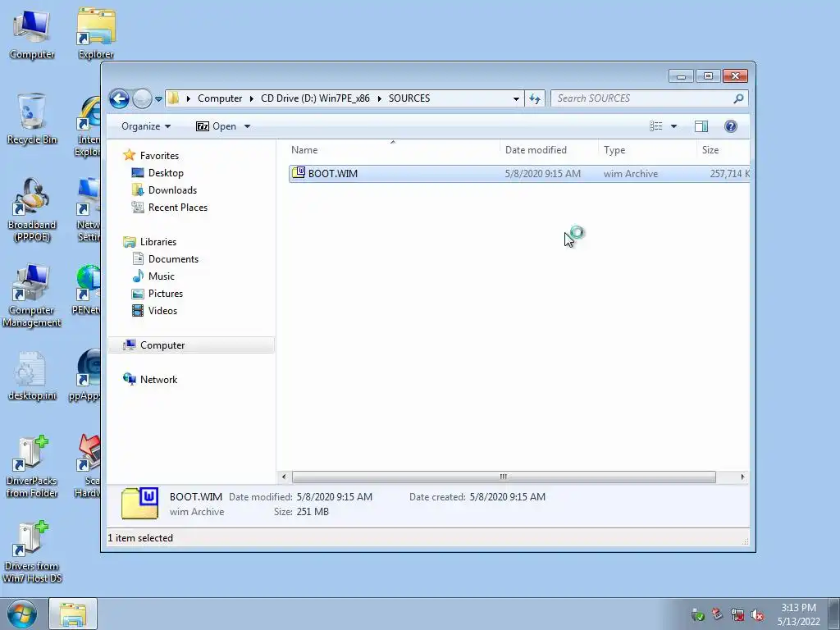This screenshot has width=840, height=630.
Task: Click the Explorer taskbar button
Action: click(73, 614)
